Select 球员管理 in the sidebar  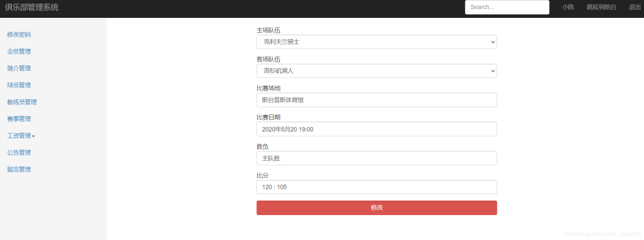[19, 85]
